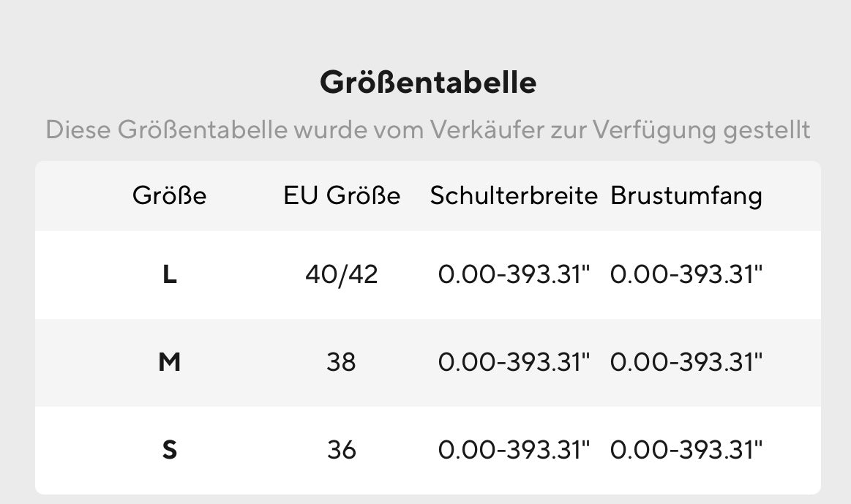Click the EU Größe column header
Viewport: 851px width, 504px height.
click(342, 195)
